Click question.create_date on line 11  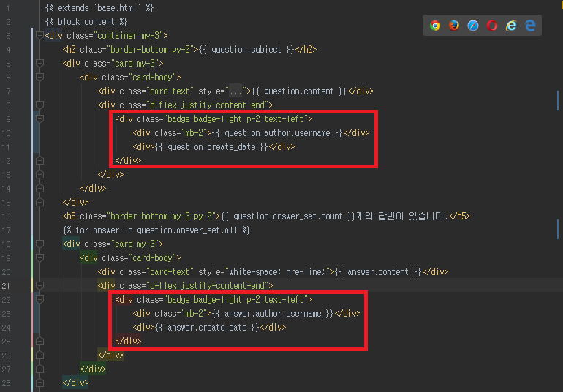point(211,147)
